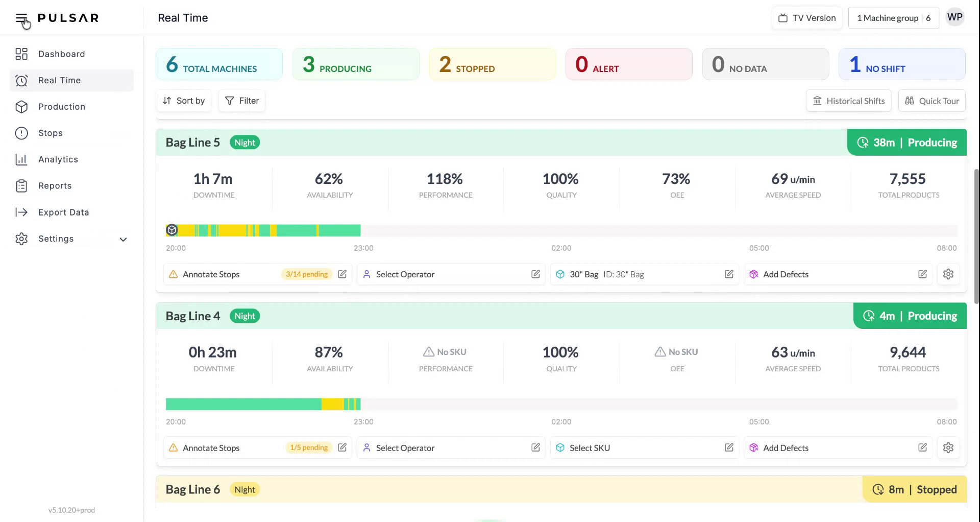
Task: Switch to TV Version
Action: point(807,18)
